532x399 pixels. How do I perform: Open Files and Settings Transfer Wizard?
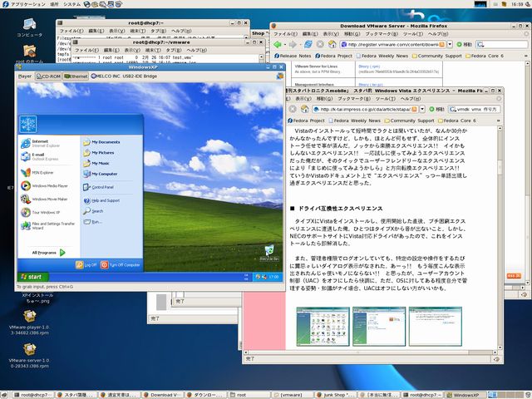[x=48, y=225]
